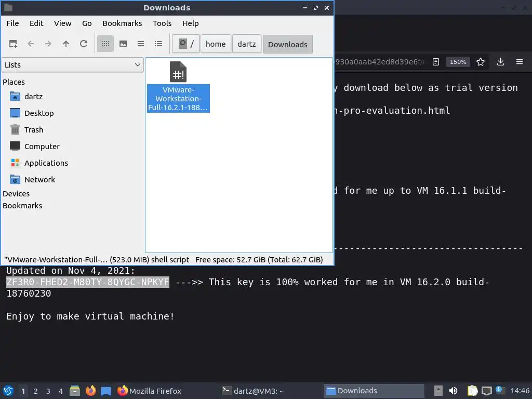
Task: Go up to parent folder
Action: point(66,44)
